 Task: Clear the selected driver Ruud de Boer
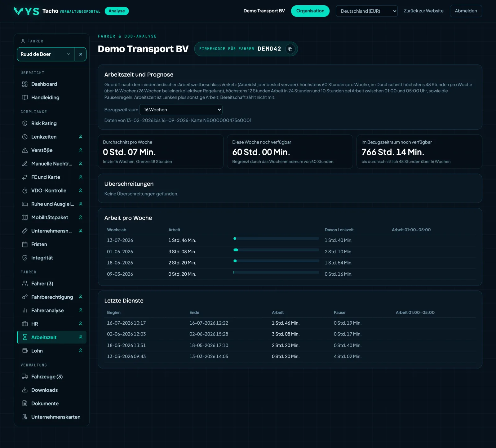(81, 54)
